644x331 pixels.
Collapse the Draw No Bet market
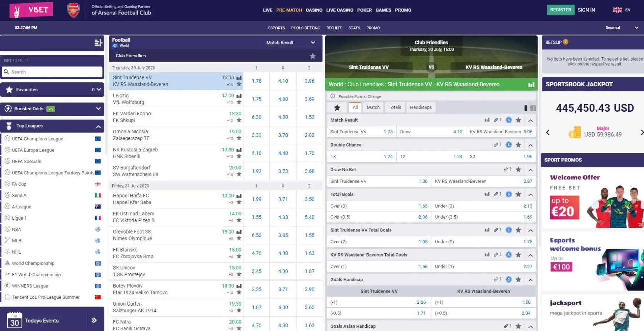531,170
